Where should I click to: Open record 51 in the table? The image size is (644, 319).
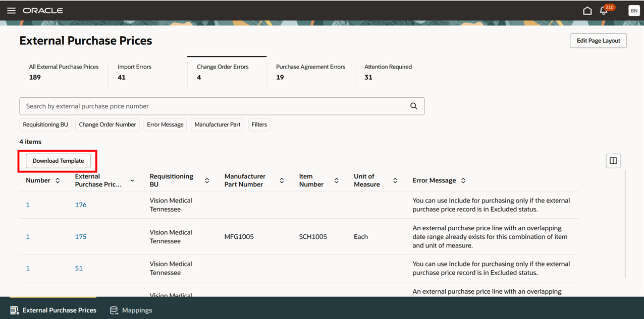(x=79, y=268)
